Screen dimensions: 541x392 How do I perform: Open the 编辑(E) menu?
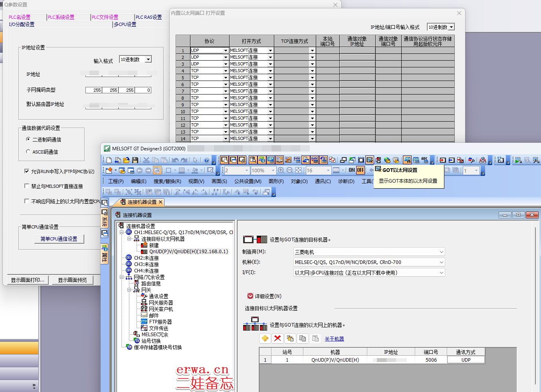(x=139, y=181)
